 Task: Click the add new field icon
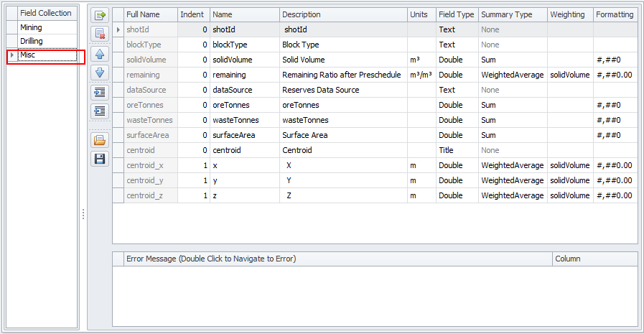click(x=100, y=14)
